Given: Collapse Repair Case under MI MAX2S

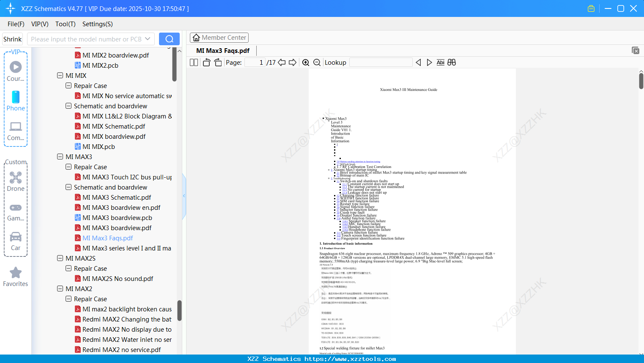Looking at the screenshot, I should [x=69, y=269].
